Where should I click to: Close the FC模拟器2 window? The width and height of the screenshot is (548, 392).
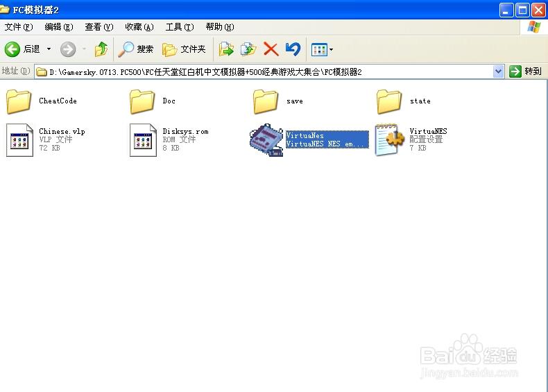coord(538,10)
